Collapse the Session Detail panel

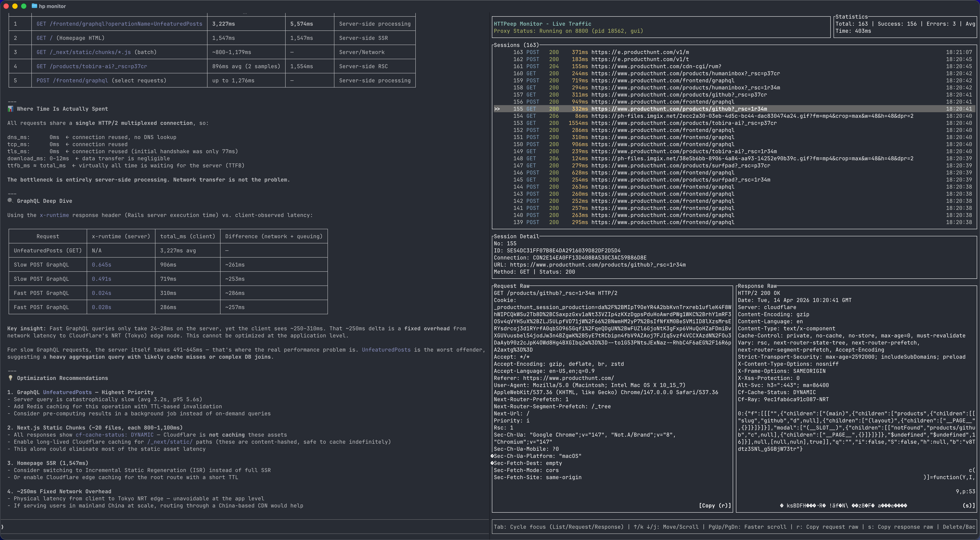click(x=516, y=236)
